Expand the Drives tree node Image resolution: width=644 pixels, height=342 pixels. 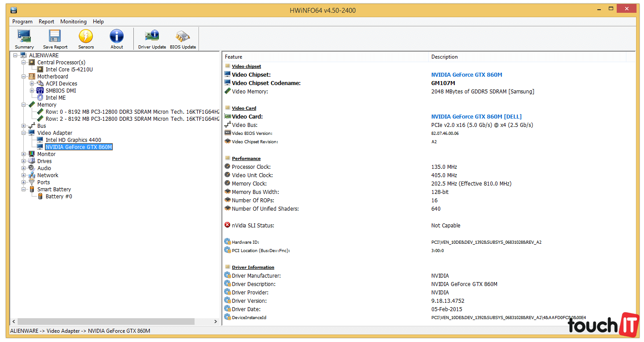tap(24, 161)
